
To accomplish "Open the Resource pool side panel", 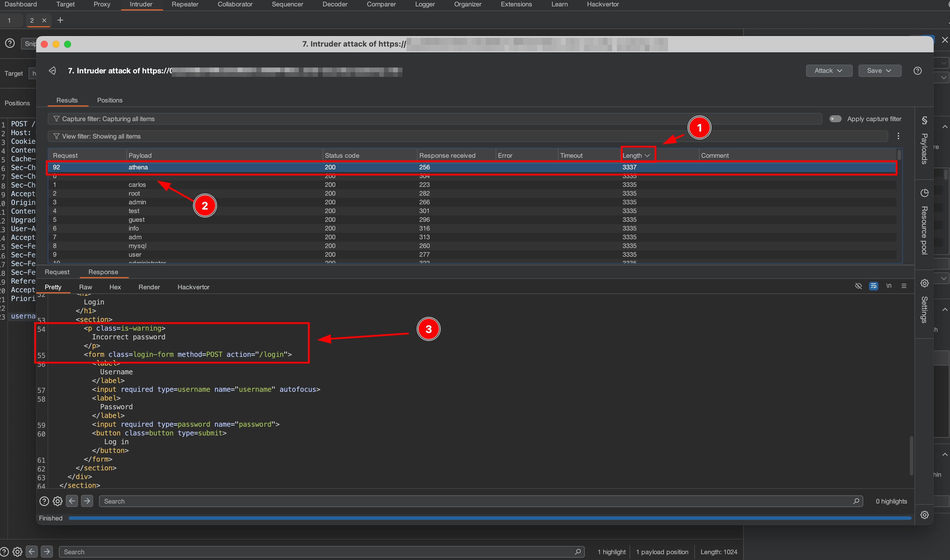I will [x=924, y=222].
